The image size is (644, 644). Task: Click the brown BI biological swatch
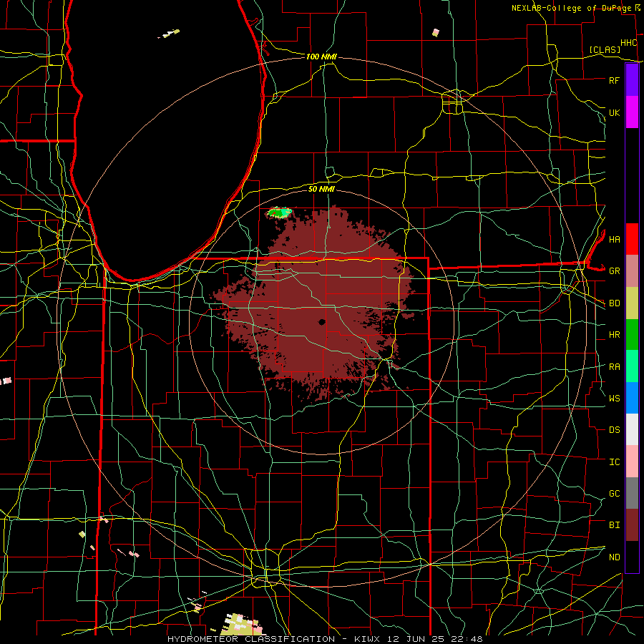click(632, 525)
